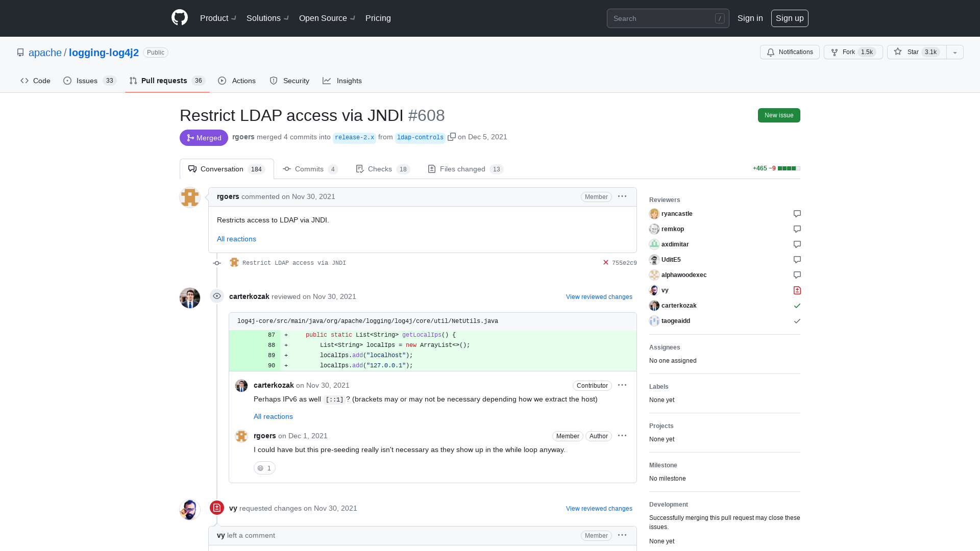Open the Code tab
The height and width of the screenshot is (551, 980).
pyautogui.click(x=35, y=81)
